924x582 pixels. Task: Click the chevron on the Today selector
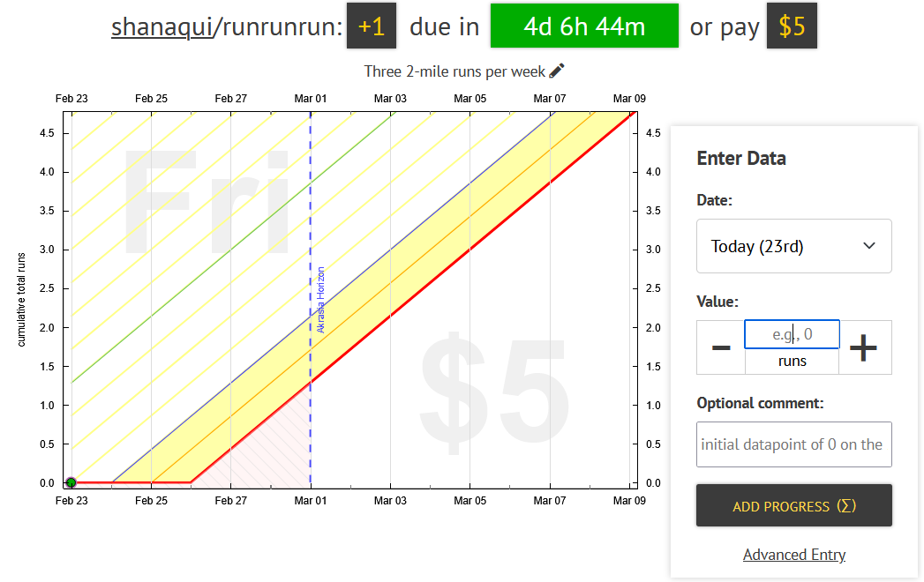tap(868, 246)
